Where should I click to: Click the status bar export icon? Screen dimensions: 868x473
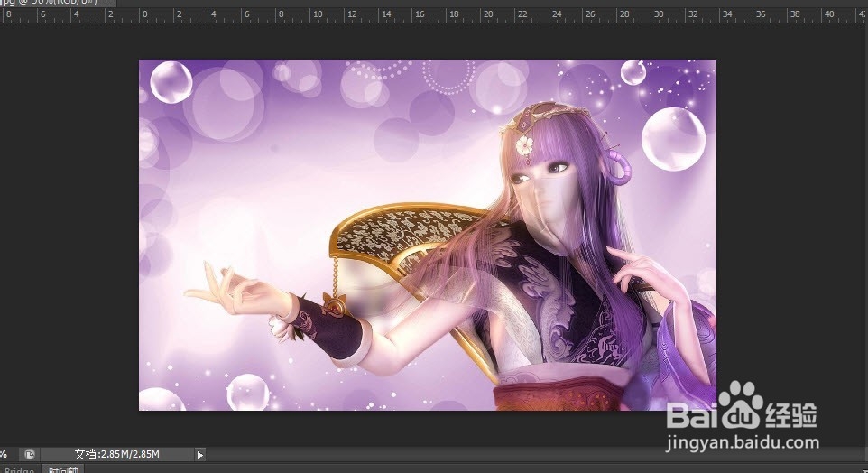[30, 455]
